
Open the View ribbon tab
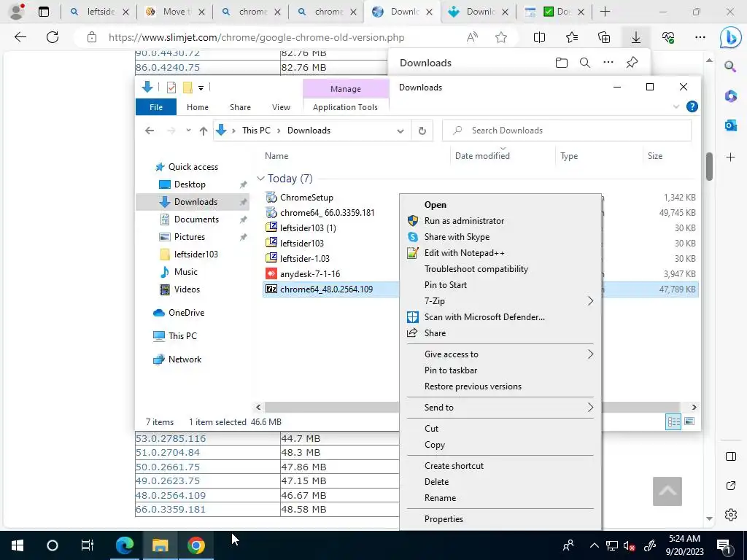click(x=281, y=107)
